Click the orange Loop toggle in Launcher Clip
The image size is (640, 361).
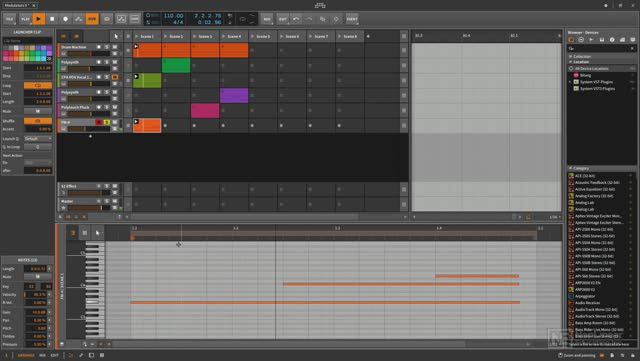38,86
